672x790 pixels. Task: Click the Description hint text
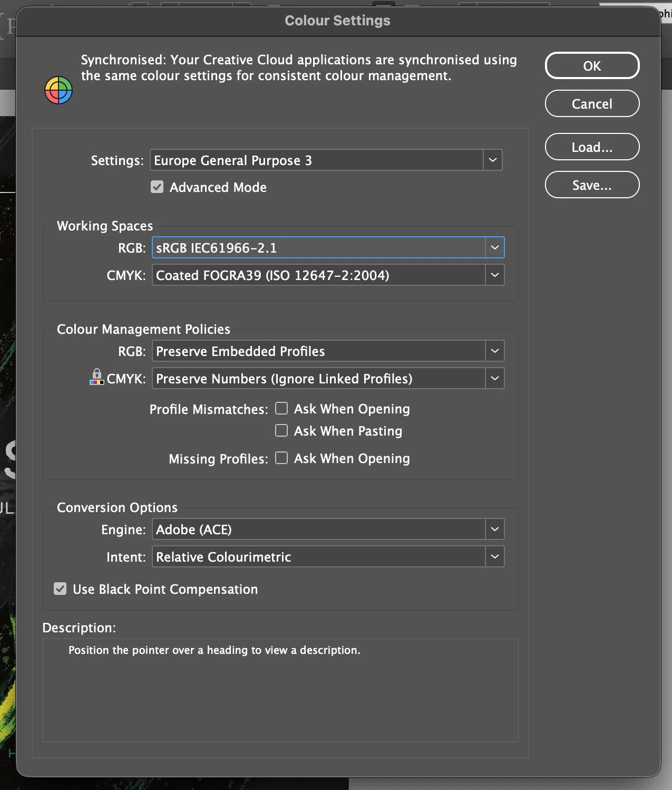215,650
